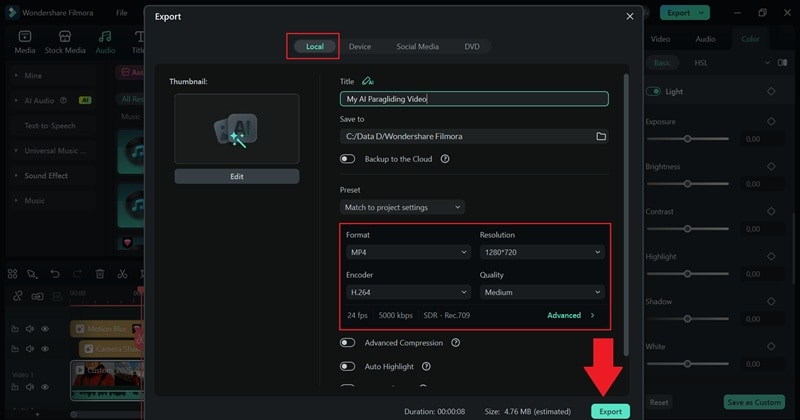Hide the Motion Blur track eye icon
Image resolution: width=800 pixels, height=420 pixels.
[x=45, y=329]
